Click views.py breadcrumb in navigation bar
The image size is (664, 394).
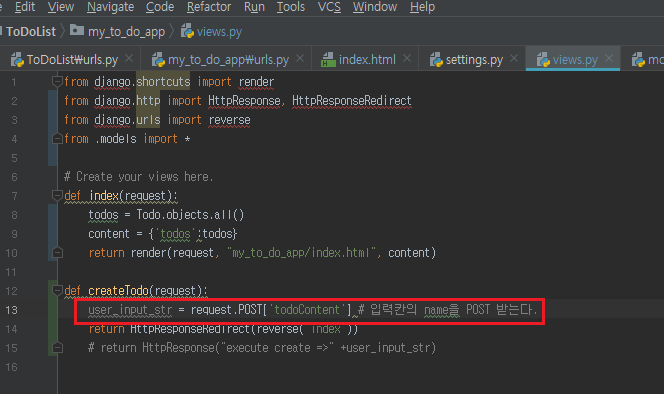(219, 32)
